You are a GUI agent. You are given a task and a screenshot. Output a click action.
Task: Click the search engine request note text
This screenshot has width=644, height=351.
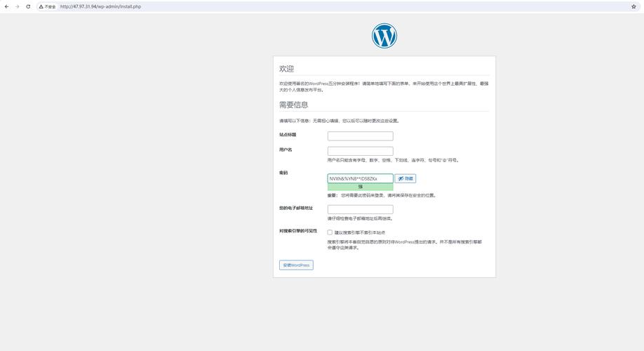coord(405,245)
